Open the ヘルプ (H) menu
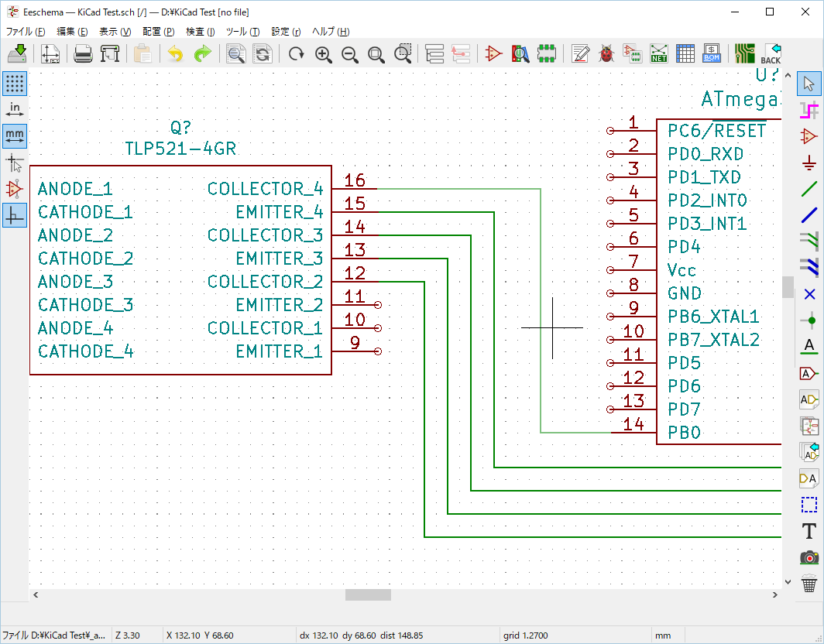This screenshot has width=824, height=644. click(331, 32)
